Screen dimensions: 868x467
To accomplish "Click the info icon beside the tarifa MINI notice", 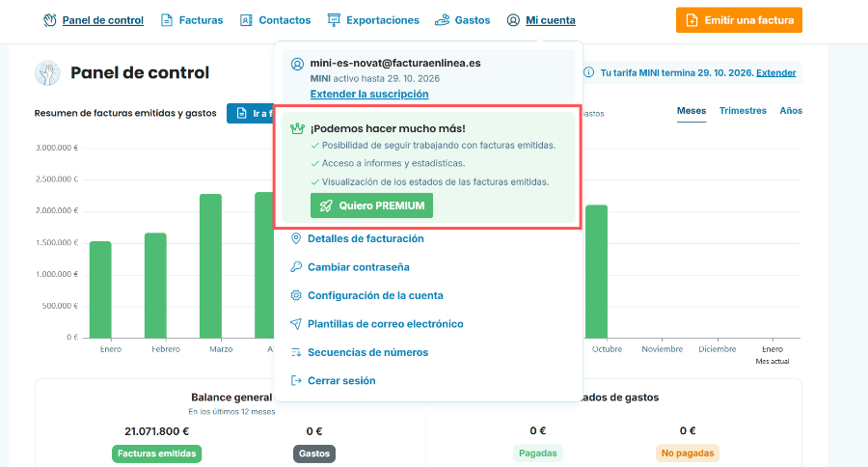I will (x=589, y=72).
